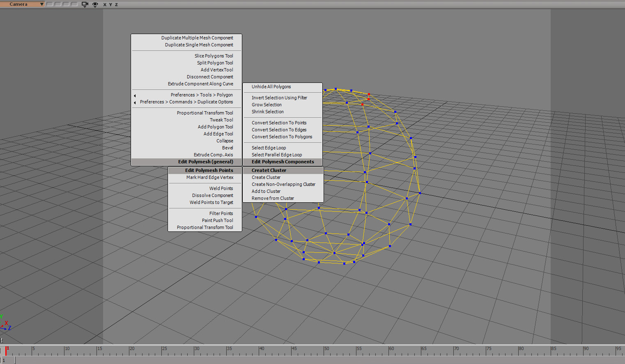625x364 pixels.
Task: Toggle the Y axis view button
Action: (110, 5)
